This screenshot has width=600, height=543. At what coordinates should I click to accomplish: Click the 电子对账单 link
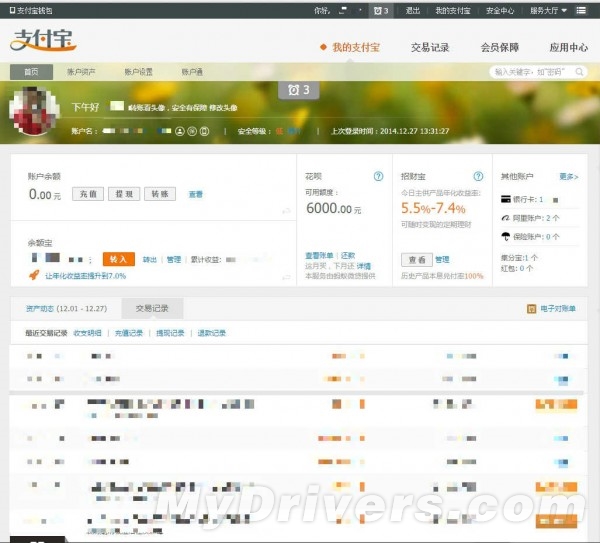tap(558, 308)
